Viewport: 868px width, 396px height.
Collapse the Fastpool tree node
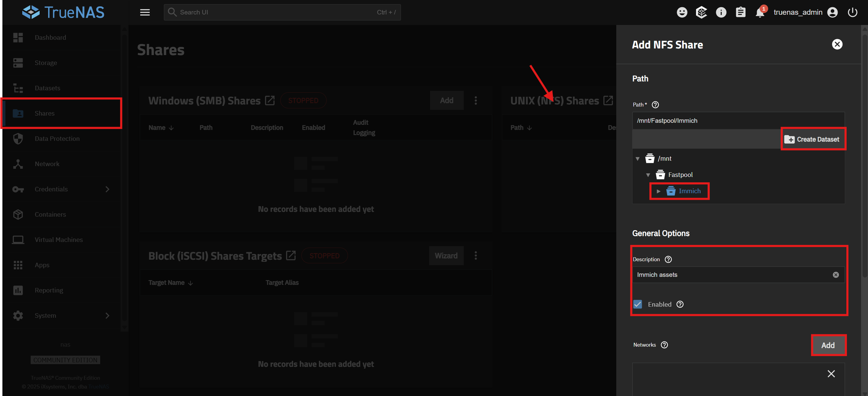(x=648, y=175)
